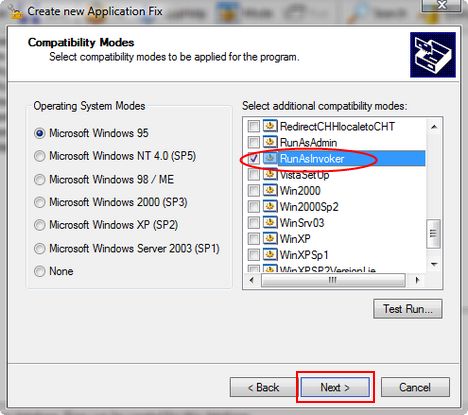Click the list's scroll down arrow
The image size is (468, 415).
pos(434,264)
